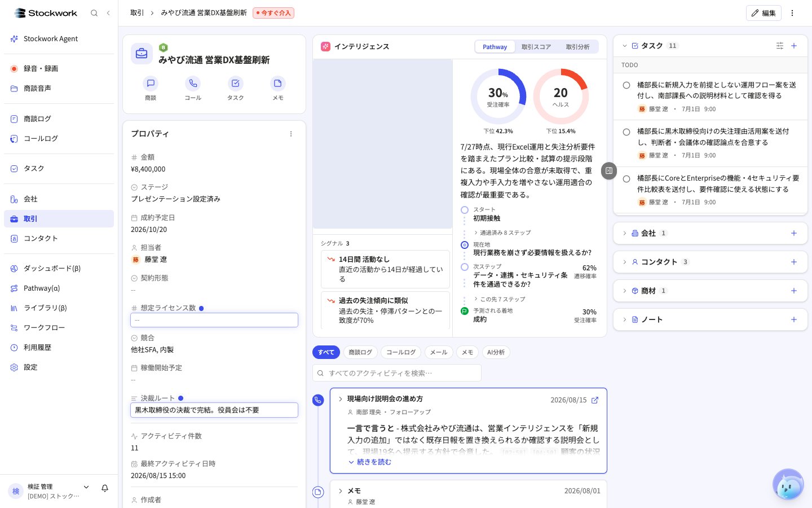
Task: Open the chat assistant mascot button
Action: (788, 484)
